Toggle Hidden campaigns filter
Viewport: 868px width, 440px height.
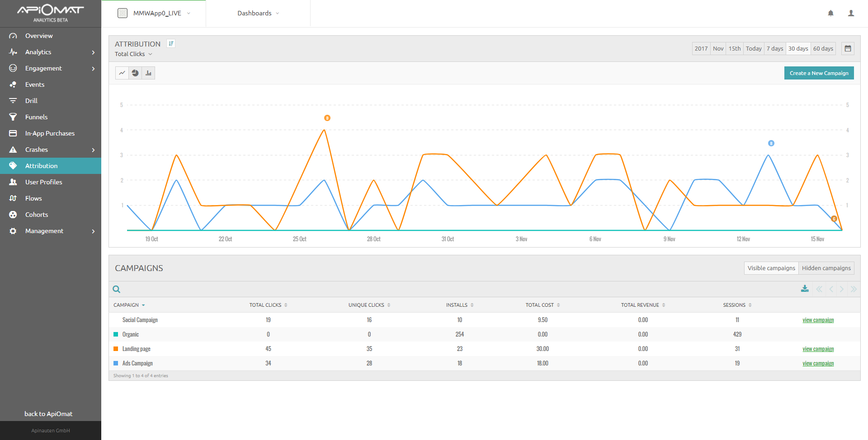[x=826, y=268]
